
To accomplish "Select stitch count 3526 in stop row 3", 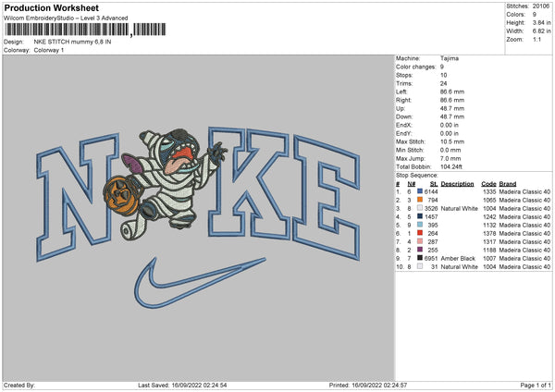I will click(431, 208).
